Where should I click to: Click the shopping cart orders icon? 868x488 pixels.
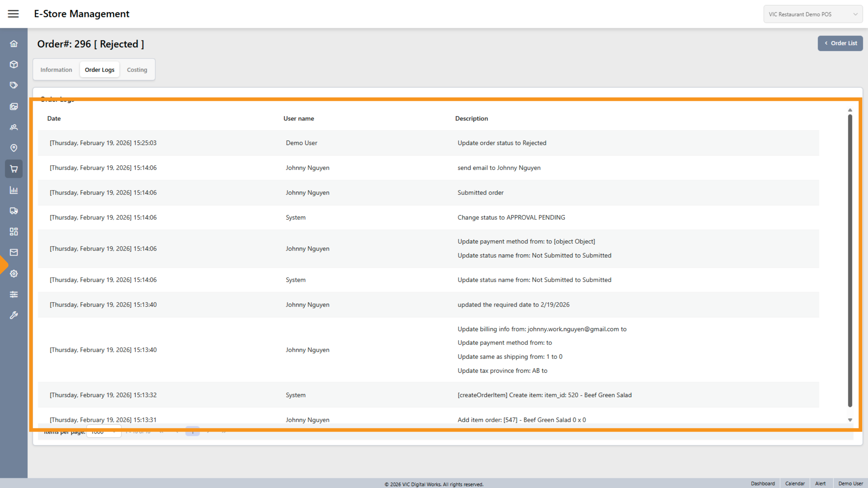(x=14, y=169)
